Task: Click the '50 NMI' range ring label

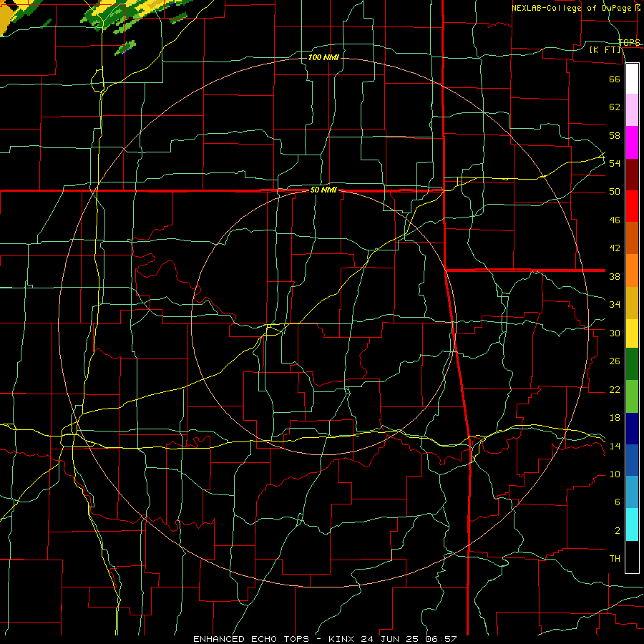Action: pos(323,190)
